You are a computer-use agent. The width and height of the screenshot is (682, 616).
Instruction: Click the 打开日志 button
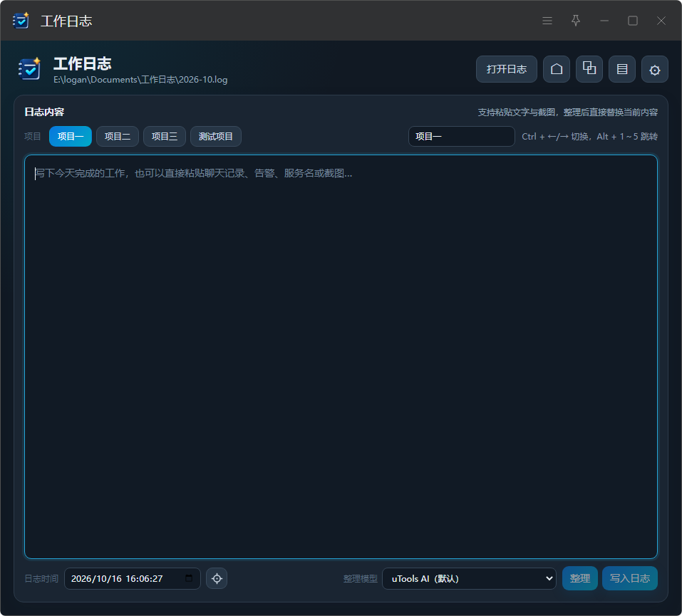click(506, 69)
